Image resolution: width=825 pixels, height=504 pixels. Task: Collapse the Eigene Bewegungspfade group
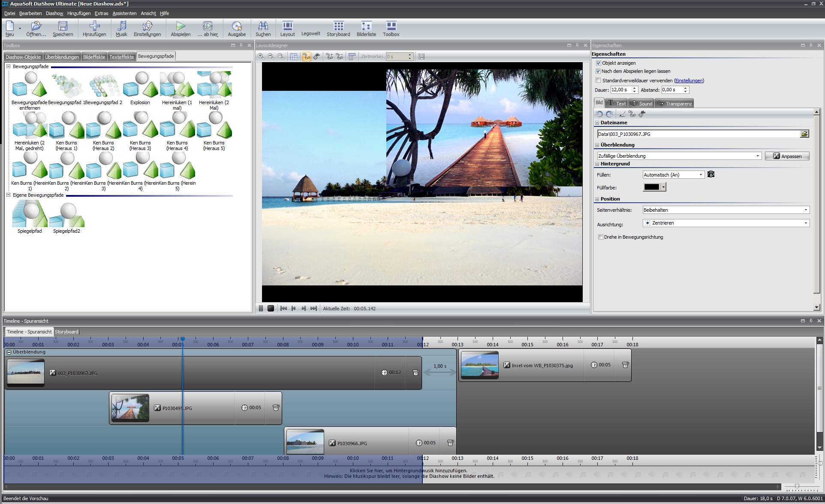tap(8, 195)
